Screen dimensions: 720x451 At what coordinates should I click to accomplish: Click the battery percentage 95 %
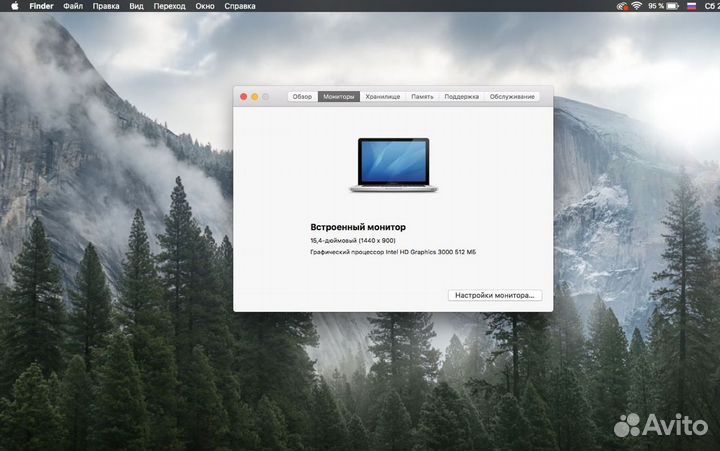point(656,6)
